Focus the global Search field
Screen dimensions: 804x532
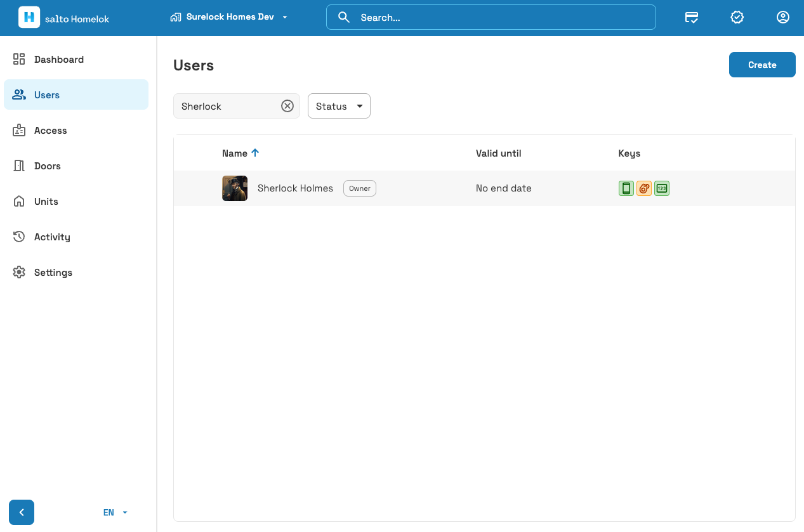click(x=491, y=17)
